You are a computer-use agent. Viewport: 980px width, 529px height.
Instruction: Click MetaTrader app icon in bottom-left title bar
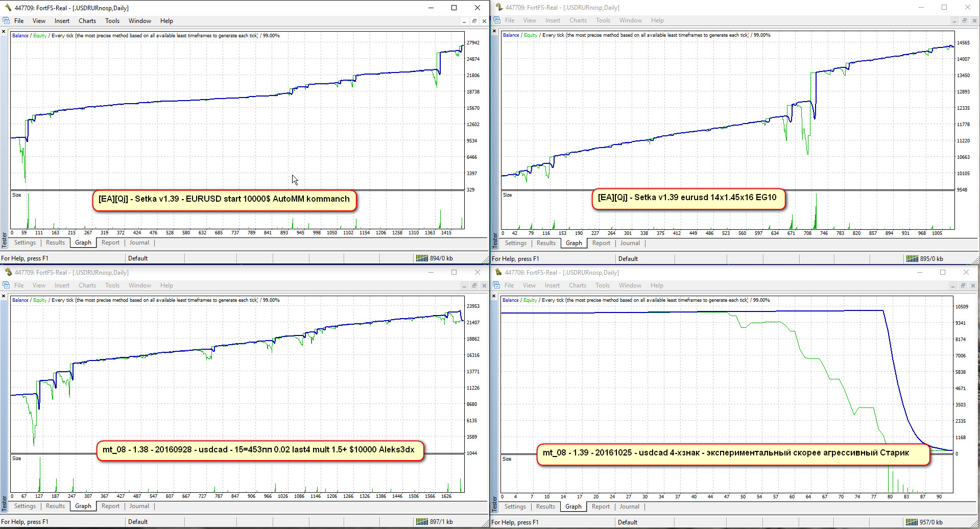tap(7, 272)
